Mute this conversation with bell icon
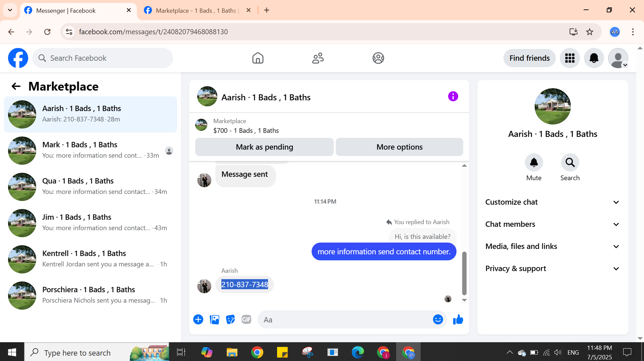 pos(534,163)
